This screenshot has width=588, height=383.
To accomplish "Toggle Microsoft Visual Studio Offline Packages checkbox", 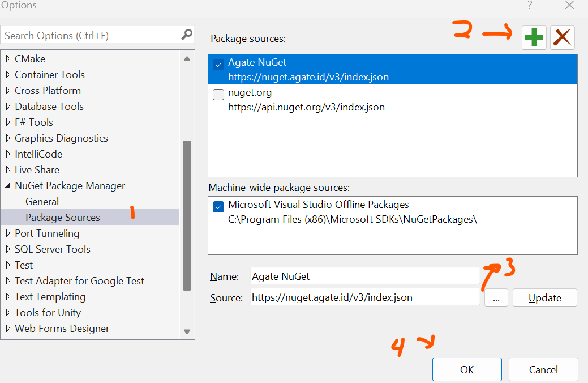I will 218,207.
